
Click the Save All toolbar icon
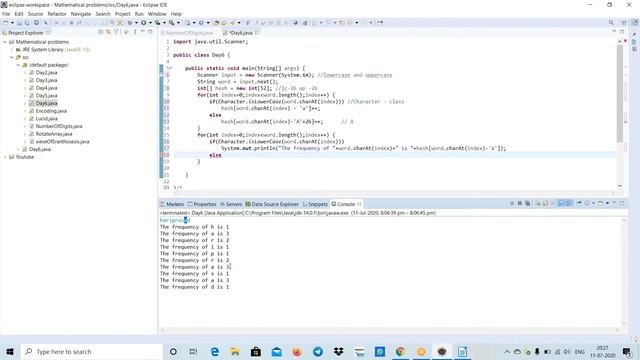(27, 23)
